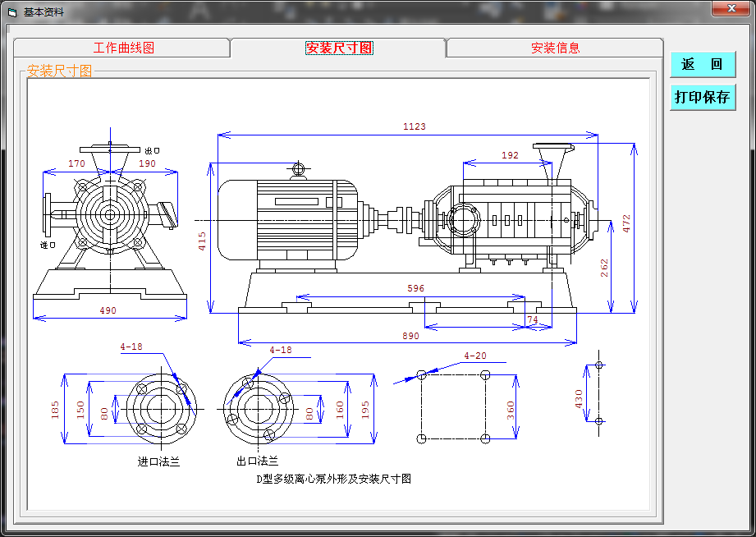Click the 262 height dimension
The image size is (756, 537).
(x=604, y=268)
